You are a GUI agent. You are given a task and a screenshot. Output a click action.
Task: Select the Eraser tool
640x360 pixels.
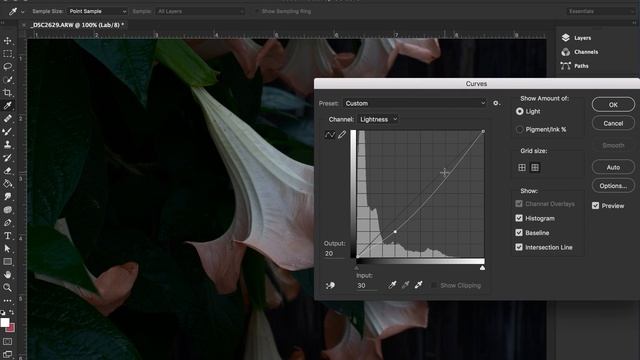[x=7, y=171]
